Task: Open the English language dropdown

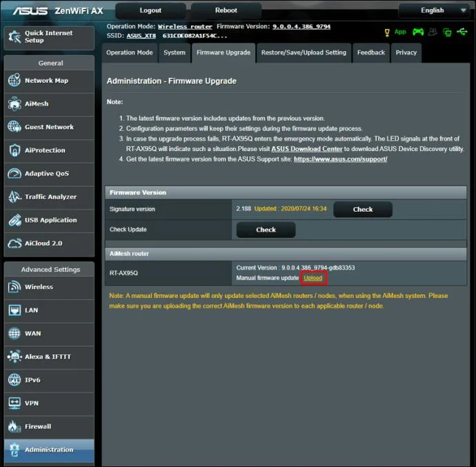Action: click(x=437, y=10)
